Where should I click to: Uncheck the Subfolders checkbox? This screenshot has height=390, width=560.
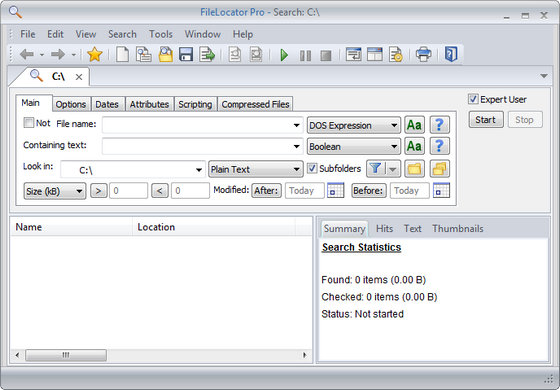pyautogui.click(x=312, y=168)
